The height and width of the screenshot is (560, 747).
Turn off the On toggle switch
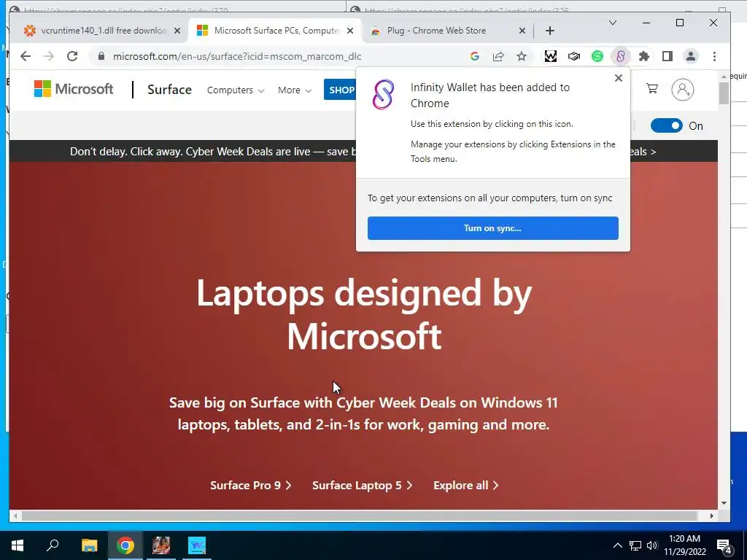[x=667, y=125]
